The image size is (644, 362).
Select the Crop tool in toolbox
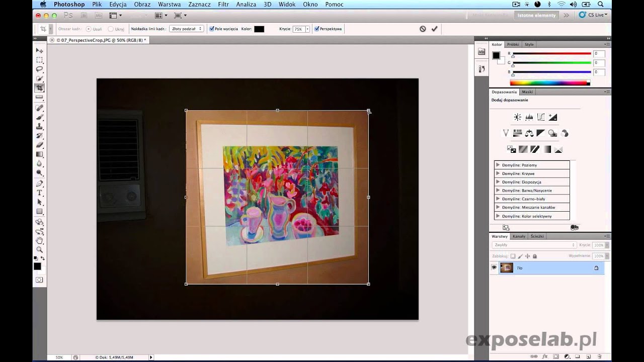click(39, 87)
